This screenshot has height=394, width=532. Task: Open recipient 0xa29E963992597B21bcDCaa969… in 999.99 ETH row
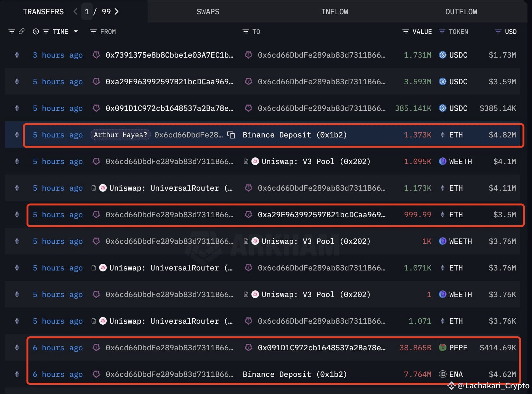322,215
